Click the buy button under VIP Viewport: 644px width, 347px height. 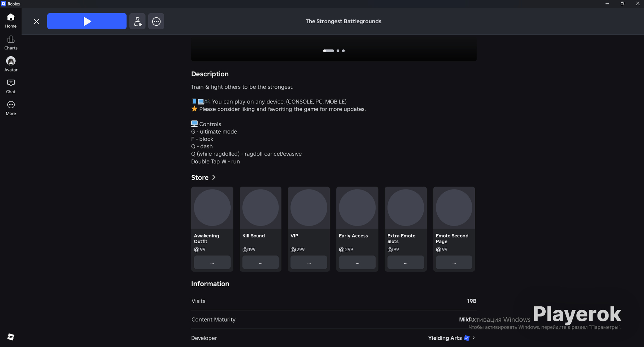[309, 262]
